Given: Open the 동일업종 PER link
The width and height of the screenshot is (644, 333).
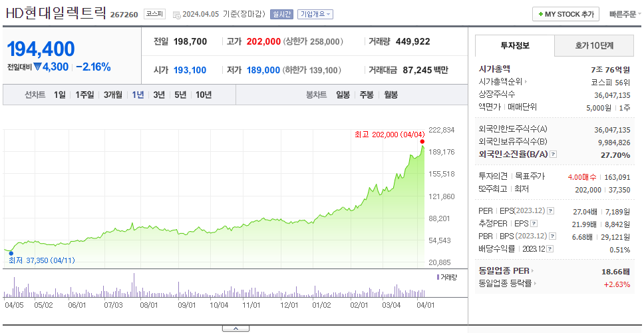Looking at the screenshot, I should [x=506, y=271].
